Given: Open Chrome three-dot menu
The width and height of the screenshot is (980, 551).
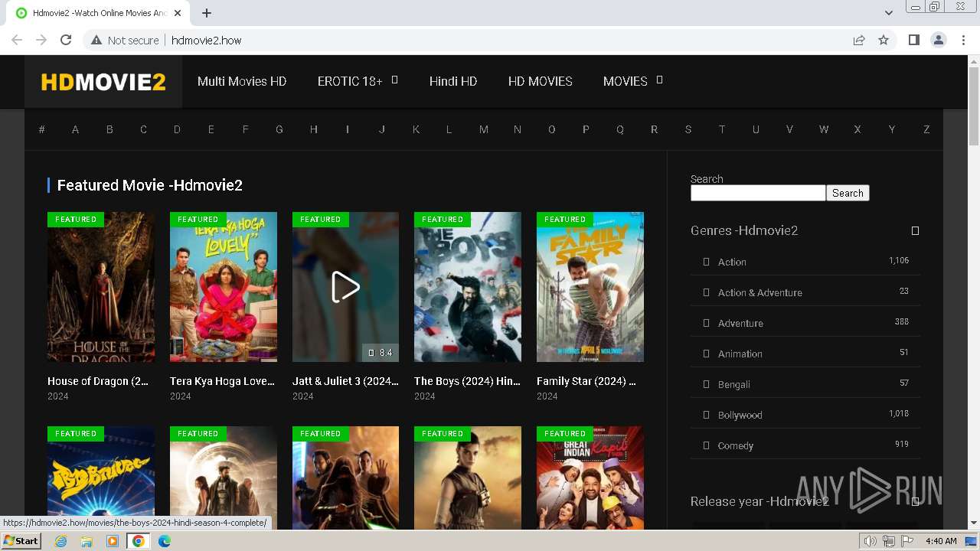Looking at the screenshot, I should coord(963,40).
